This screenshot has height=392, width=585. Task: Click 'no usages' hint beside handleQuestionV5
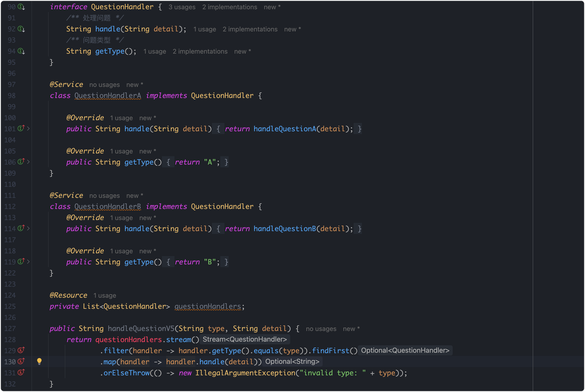321,329
